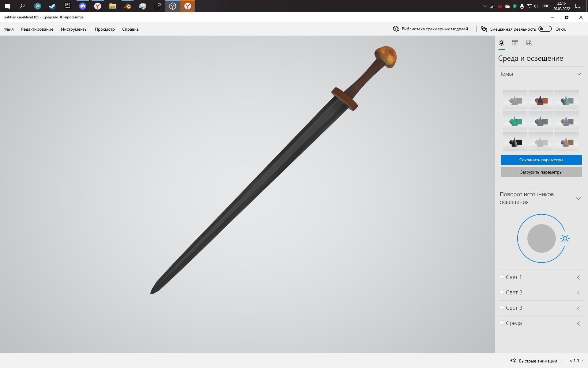Screen dimensions: 588x368
Task: Show hidden tray icons chevron
Action: pos(485,6)
